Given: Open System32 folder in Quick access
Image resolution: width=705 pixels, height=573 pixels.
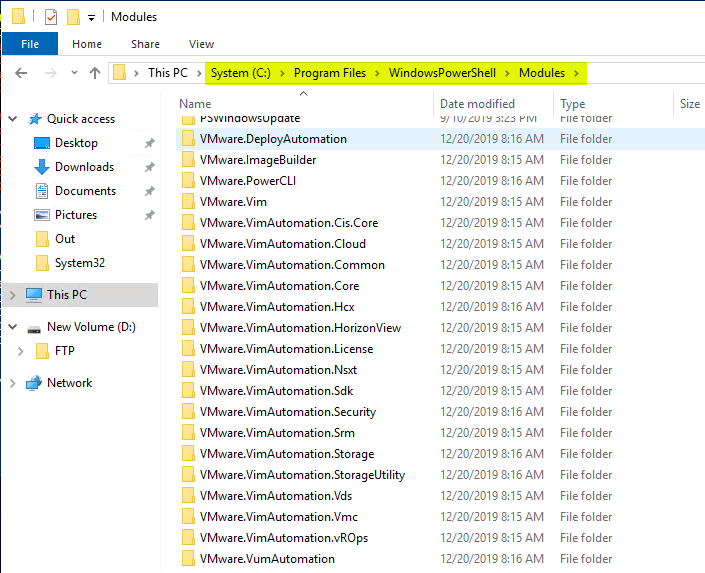Looking at the screenshot, I should click(x=80, y=263).
